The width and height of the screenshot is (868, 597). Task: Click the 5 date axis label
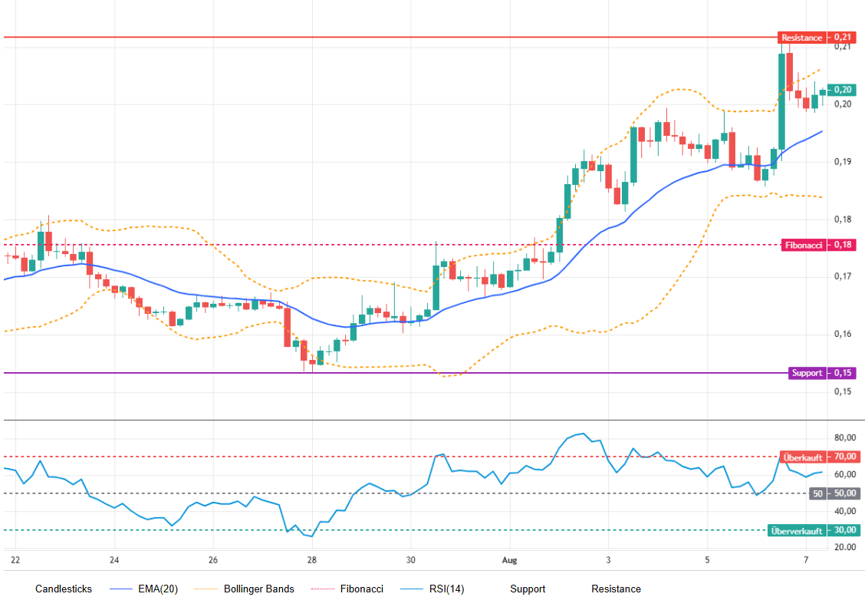tap(708, 560)
